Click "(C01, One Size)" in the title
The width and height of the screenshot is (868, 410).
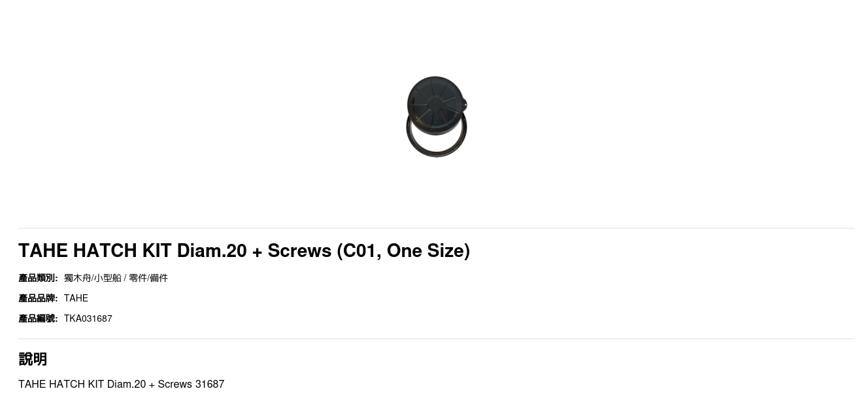(x=403, y=251)
